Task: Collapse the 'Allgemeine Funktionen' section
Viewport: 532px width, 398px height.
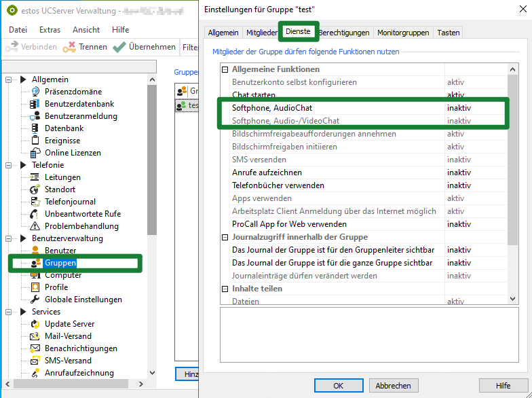Action: pos(225,69)
